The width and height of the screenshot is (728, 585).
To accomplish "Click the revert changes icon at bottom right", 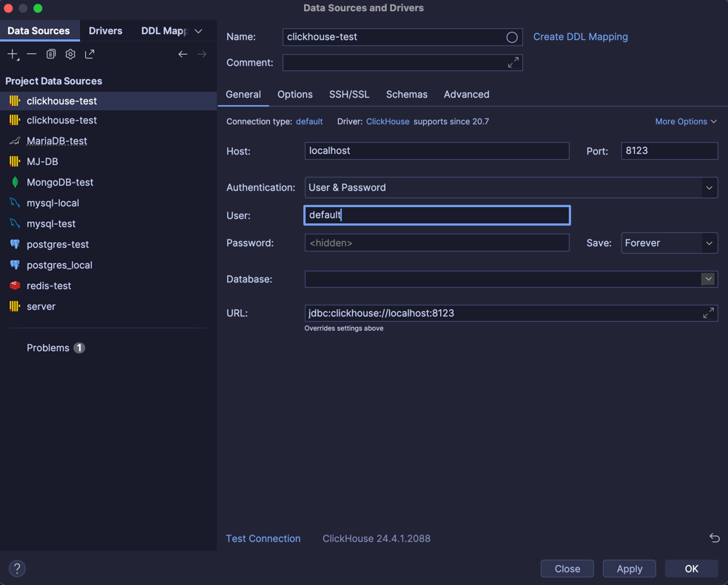I will 714,538.
